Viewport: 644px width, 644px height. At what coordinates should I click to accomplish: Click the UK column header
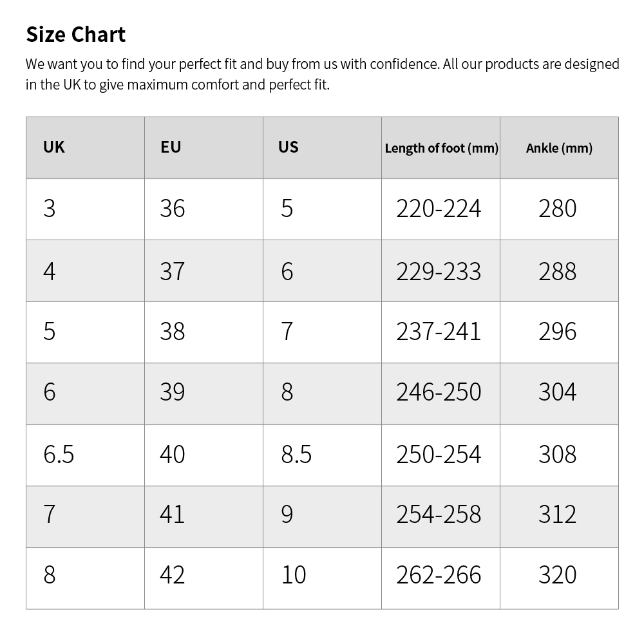[54, 147]
